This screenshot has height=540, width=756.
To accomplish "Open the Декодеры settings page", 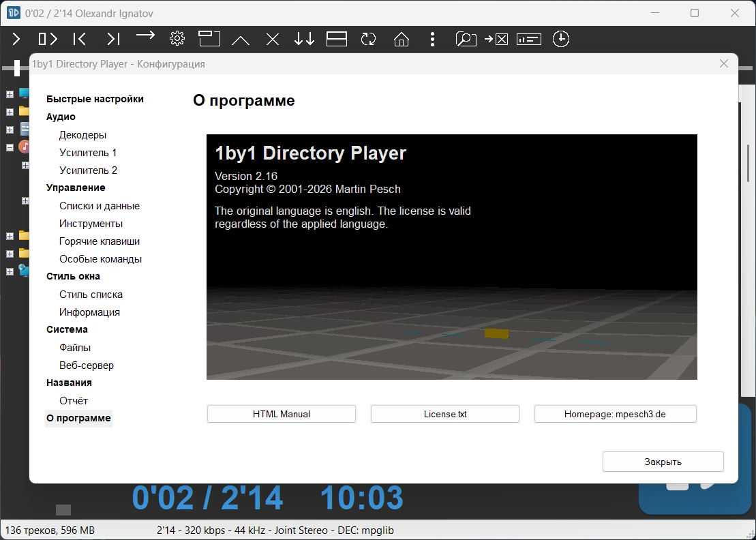I will (82, 135).
